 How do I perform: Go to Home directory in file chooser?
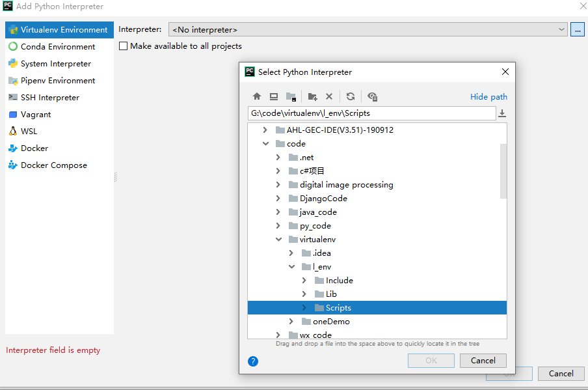[x=257, y=96]
